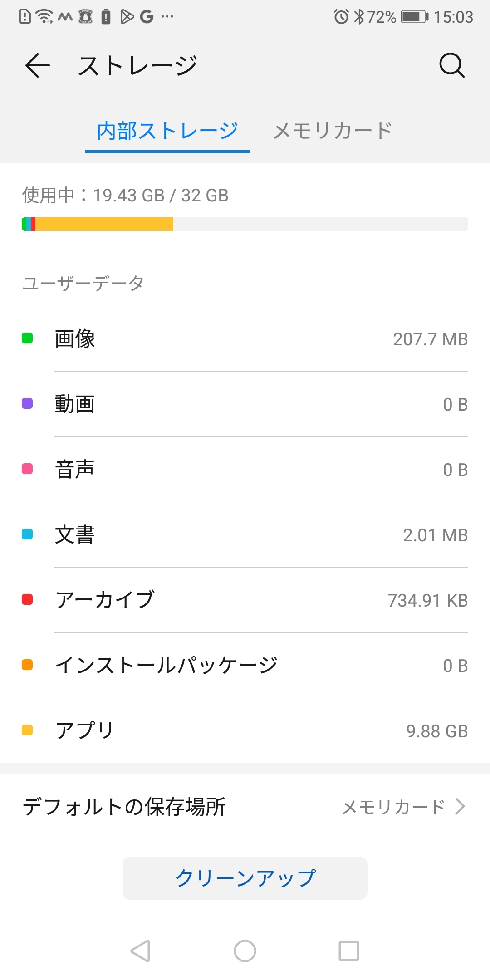Tap the yellow segment of storage bar
Screen dimensions: 490x980
pos(104,224)
